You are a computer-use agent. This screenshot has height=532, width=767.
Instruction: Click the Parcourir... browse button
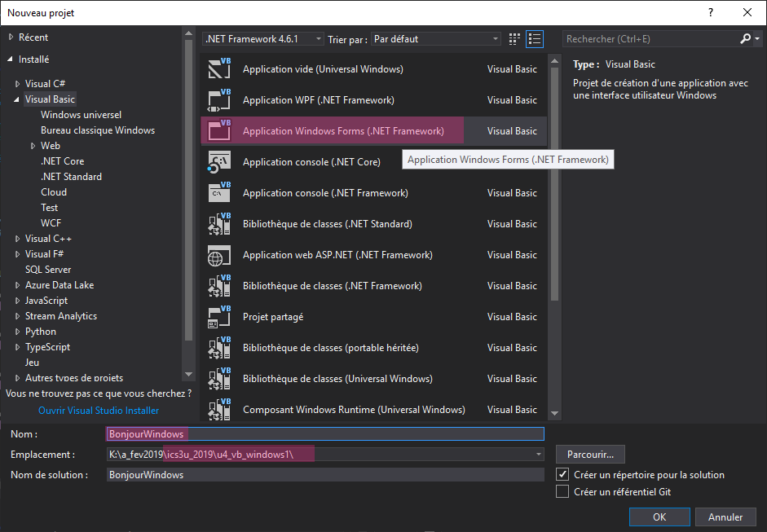coord(590,455)
